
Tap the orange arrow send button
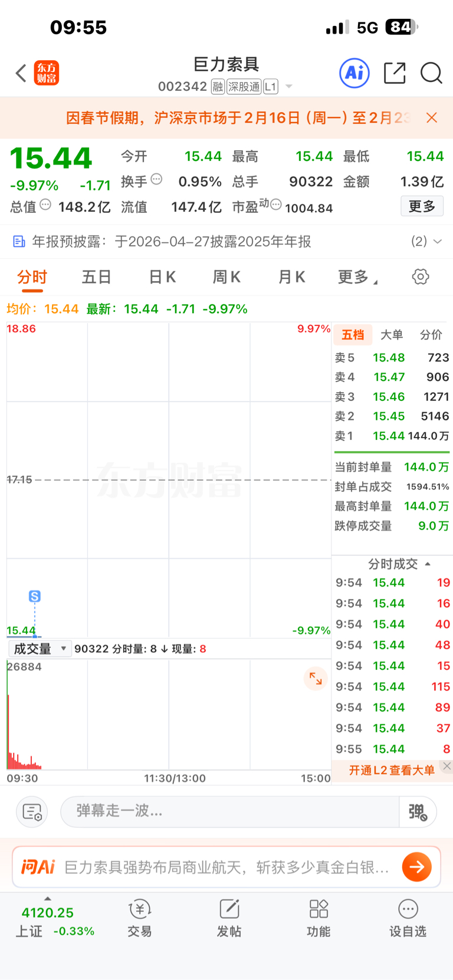click(x=417, y=867)
